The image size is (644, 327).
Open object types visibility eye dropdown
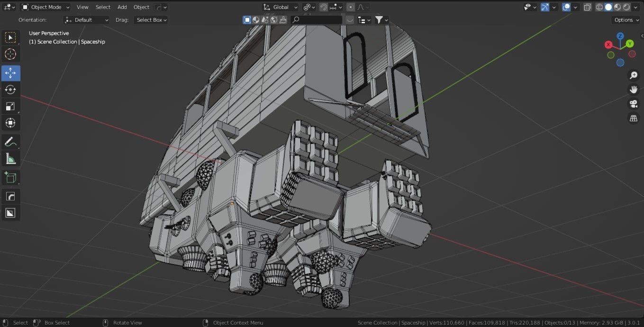(530, 7)
